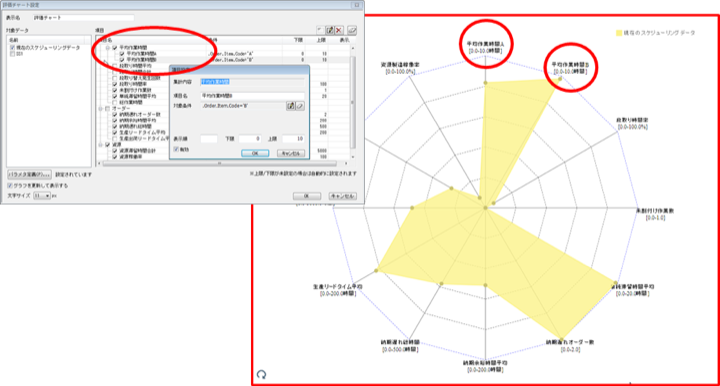The height and width of the screenshot is (386, 720).
Task: Open the 文字サイズ font size dropdown
Action: pos(42,196)
